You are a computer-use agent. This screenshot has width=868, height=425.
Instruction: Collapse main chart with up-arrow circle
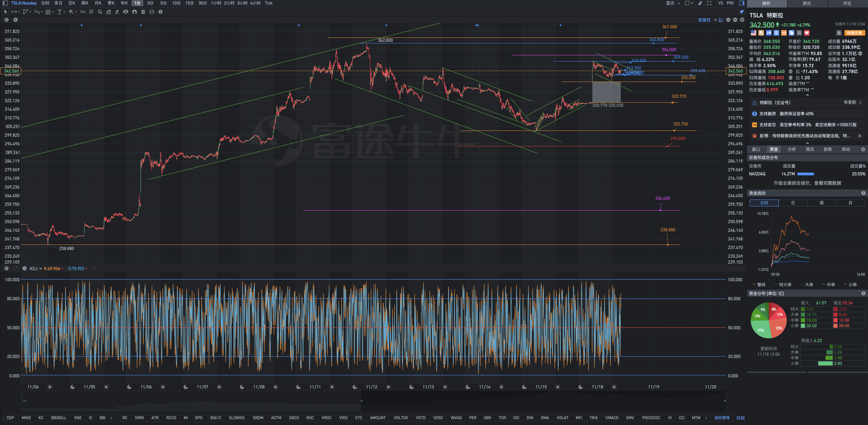16,20
